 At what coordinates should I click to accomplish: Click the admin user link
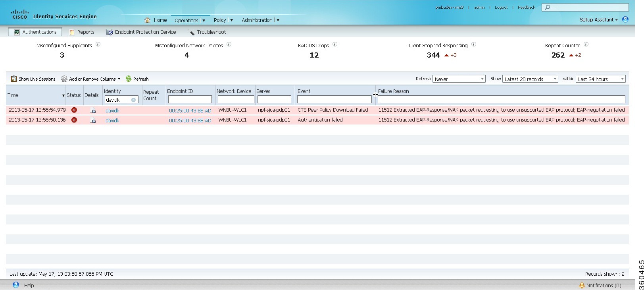[x=479, y=7]
